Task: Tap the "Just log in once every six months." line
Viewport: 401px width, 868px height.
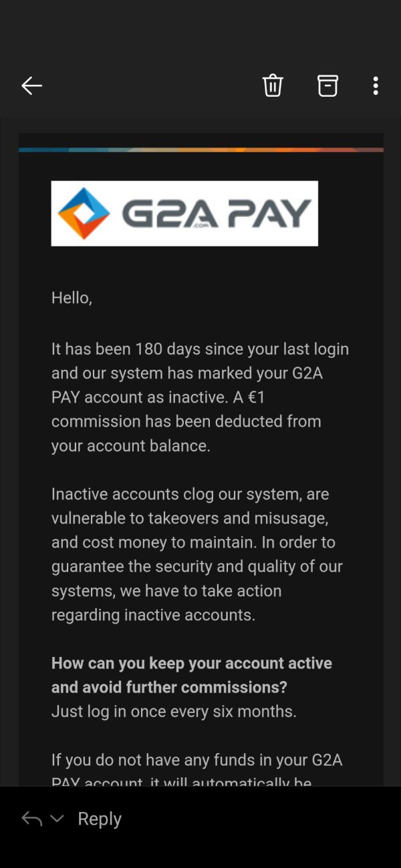Action: pos(174,712)
